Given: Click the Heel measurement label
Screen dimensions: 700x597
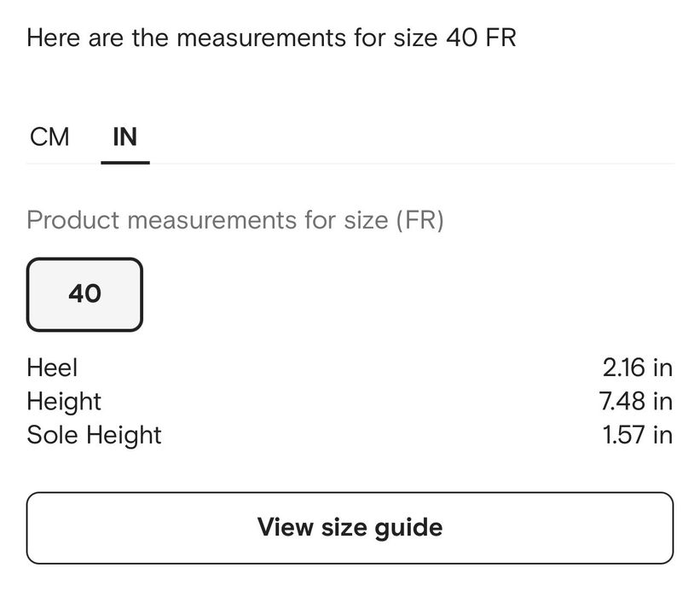Looking at the screenshot, I should click(x=52, y=368).
